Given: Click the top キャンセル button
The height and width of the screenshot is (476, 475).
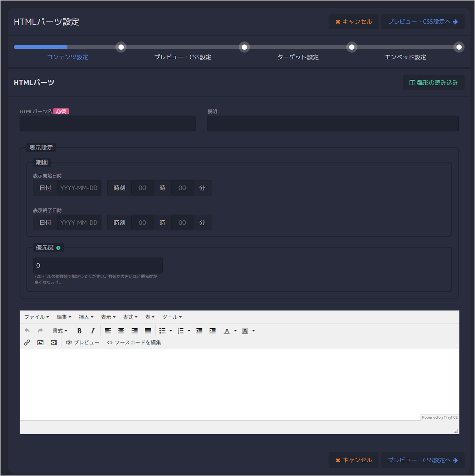Looking at the screenshot, I should [353, 22].
